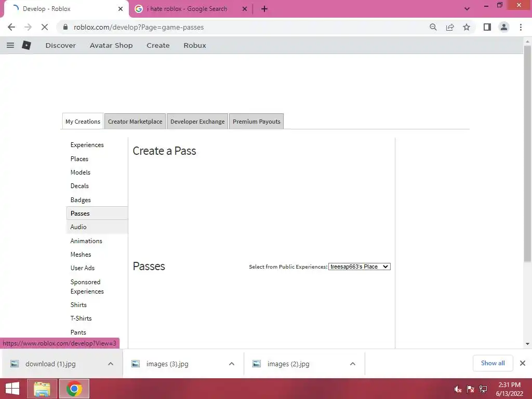532x399 pixels.
Task: Go forward in browser history
Action: coord(28,27)
